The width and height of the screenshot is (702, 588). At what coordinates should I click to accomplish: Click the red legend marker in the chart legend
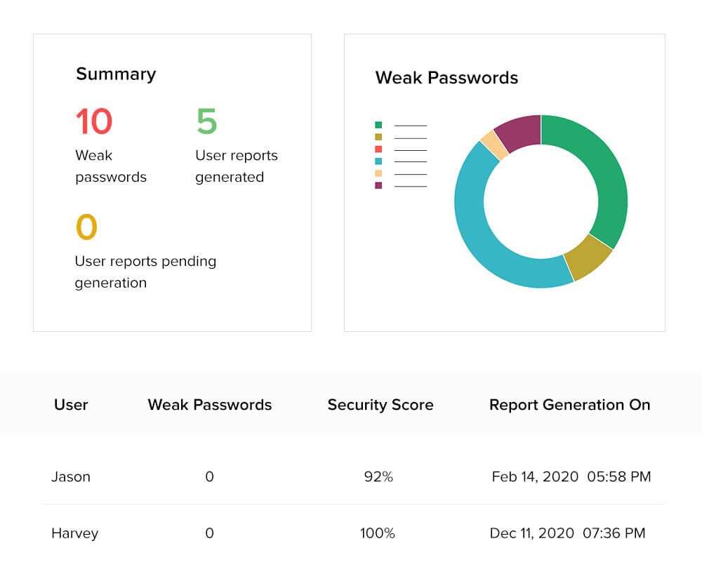click(x=378, y=149)
